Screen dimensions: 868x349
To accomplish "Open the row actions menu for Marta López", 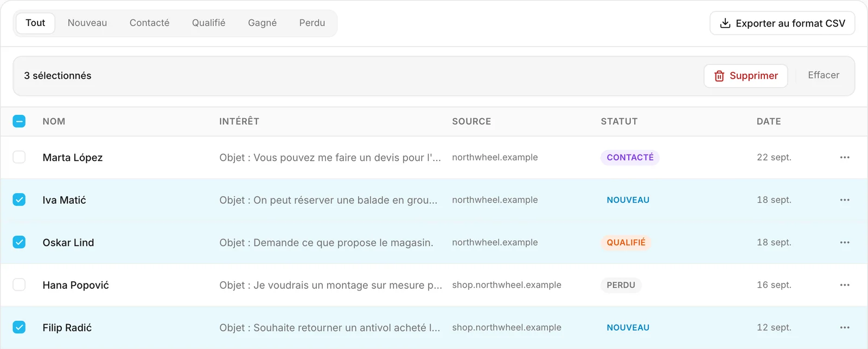I will pyautogui.click(x=845, y=157).
